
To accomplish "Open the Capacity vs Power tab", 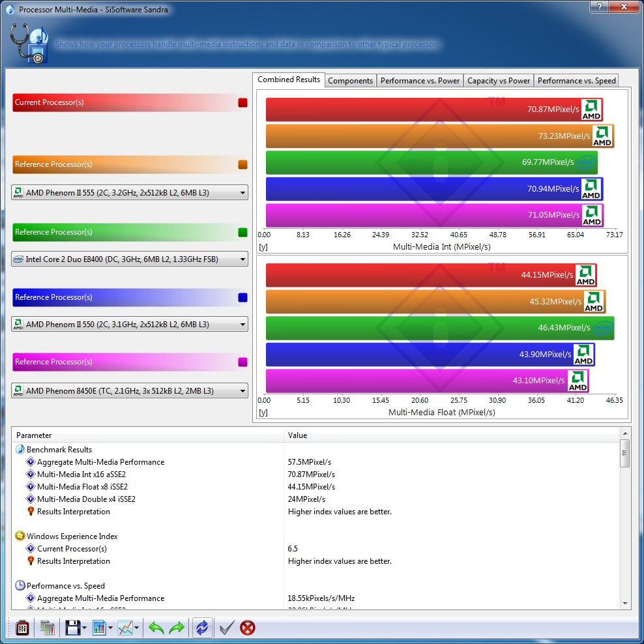I will pyautogui.click(x=499, y=81).
